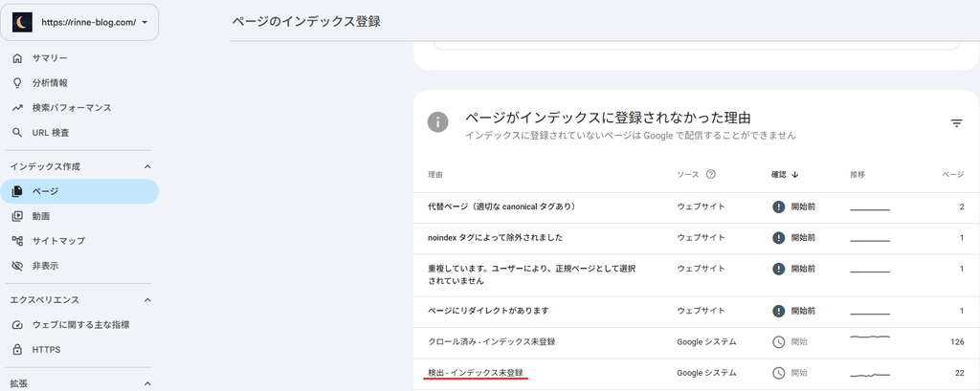Click the lightbulb icon for 分析情報
This screenshot has width=980, height=391.
click(17, 83)
